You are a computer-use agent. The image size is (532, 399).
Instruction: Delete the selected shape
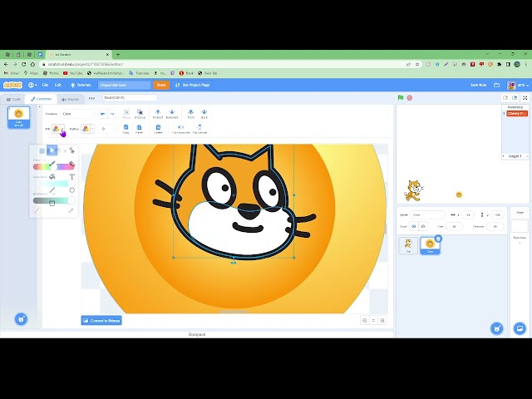point(158,129)
